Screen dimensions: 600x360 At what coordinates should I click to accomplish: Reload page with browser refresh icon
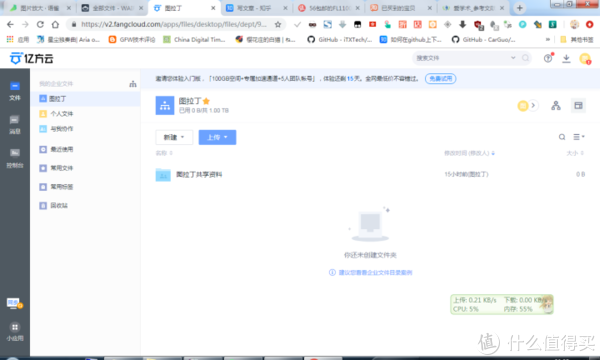[40, 24]
